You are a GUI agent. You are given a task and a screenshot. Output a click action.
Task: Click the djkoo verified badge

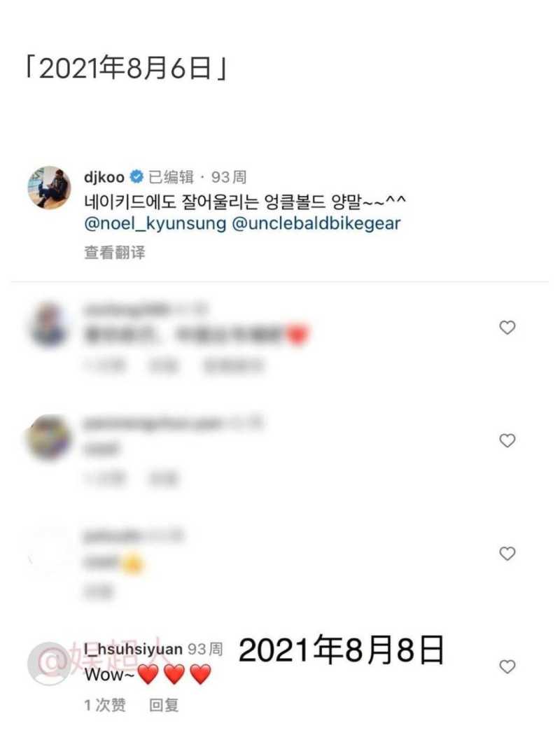[x=136, y=177]
